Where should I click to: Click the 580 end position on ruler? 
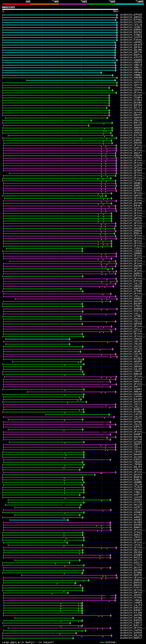point(115,11)
